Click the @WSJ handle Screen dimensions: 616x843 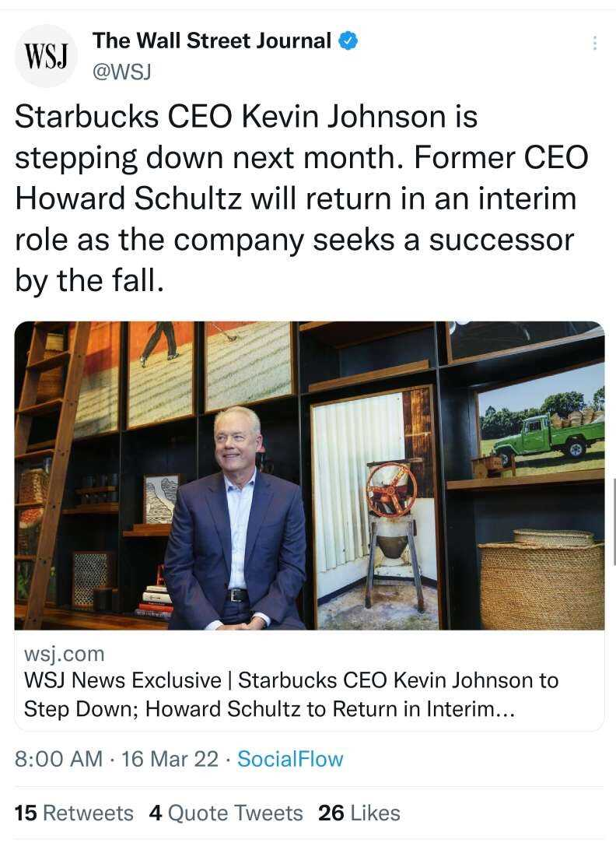[x=122, y=72]
